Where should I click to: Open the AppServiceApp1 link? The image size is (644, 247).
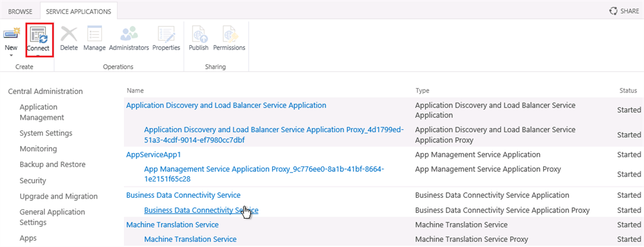pyautogui.click(x=153, y=155)
